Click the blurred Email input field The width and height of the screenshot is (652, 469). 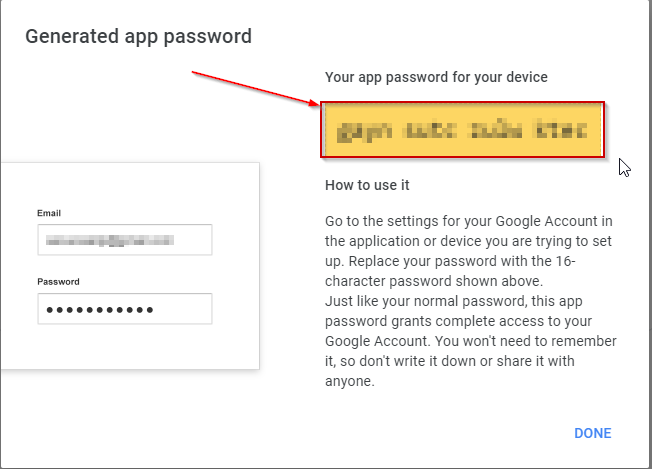tap(124, 240)
